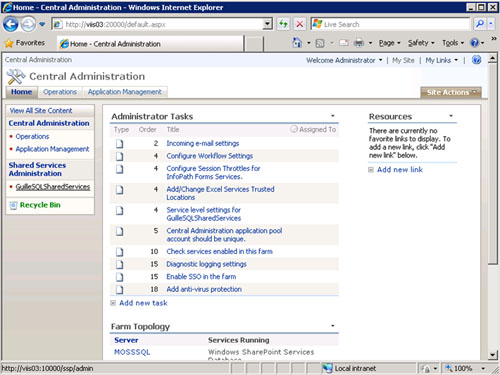The width and height of the screenshot is (500, 375).
Task: Click the Add new link text
Action: pyautogui.click(x=400, y=170)
